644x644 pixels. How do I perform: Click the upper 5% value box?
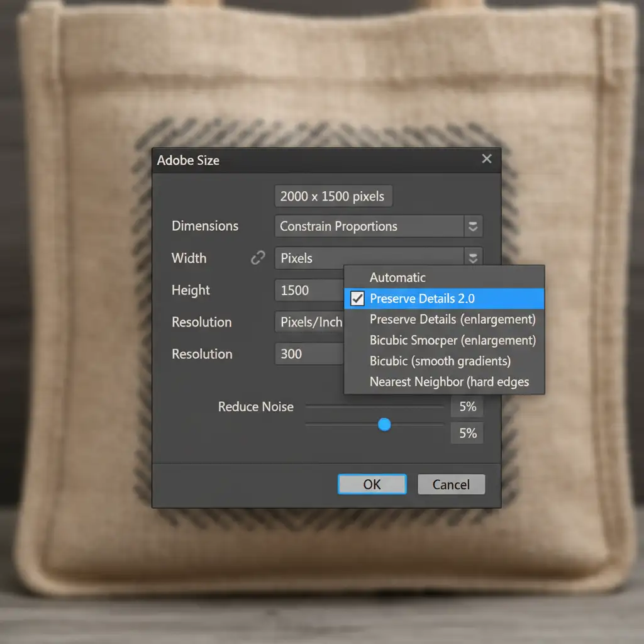pyautogui.click(x=467, y=407)
